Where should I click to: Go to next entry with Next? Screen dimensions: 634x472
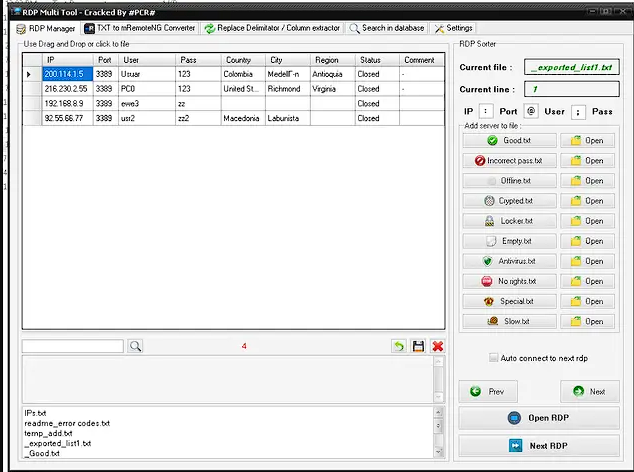point(590,392)
